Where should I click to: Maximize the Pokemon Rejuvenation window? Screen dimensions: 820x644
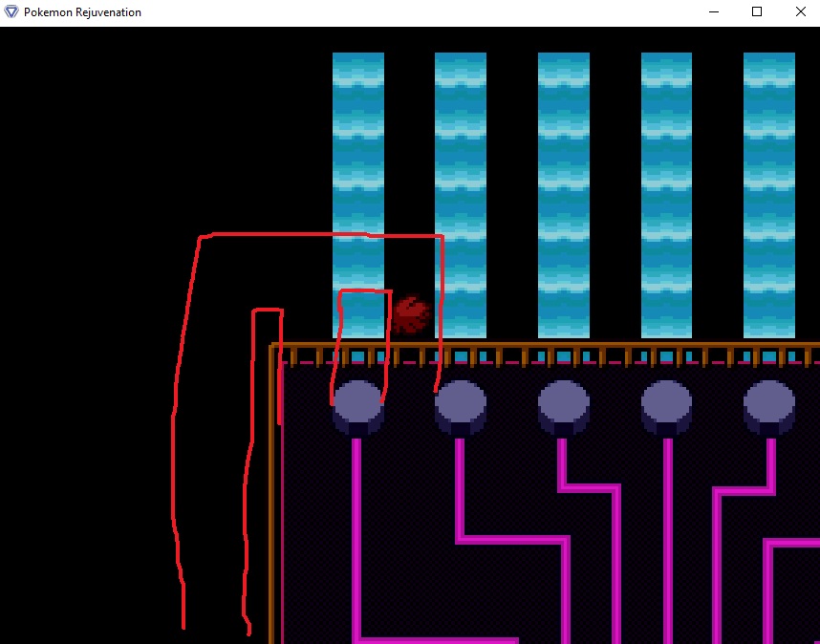click(757, 11)
